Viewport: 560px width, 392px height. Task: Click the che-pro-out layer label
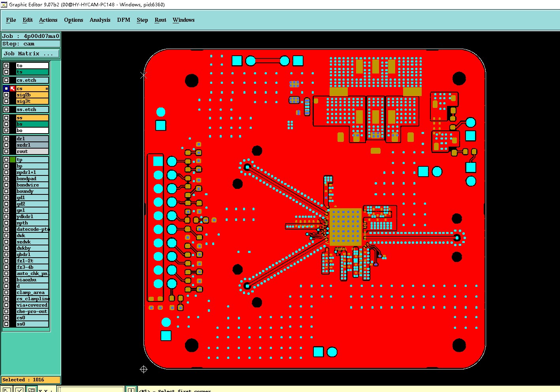coord(32,311)
